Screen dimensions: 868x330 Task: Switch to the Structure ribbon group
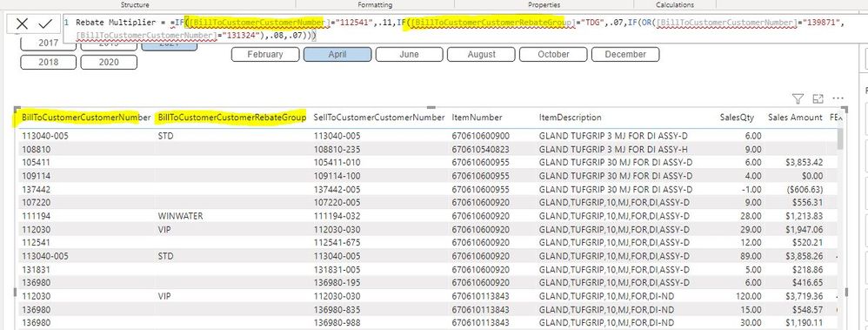pos(135,4)
